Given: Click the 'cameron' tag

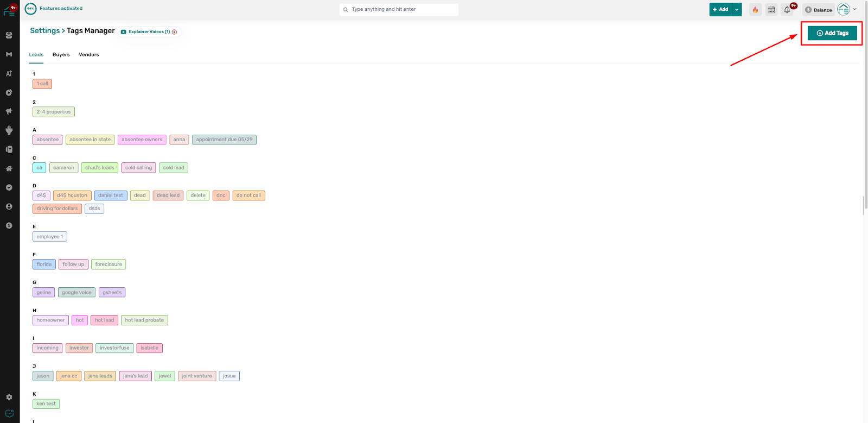Looking at the screenshot, I should (63, 168).
